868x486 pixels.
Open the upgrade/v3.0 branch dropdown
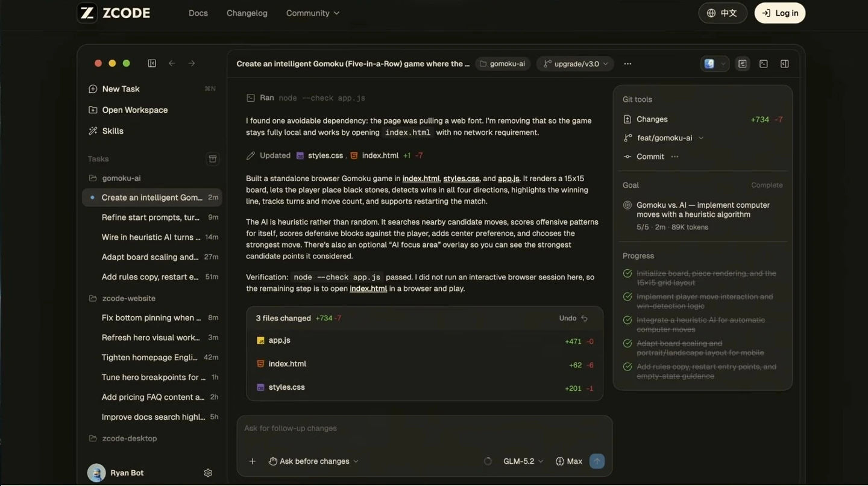[x=576, y=64]
